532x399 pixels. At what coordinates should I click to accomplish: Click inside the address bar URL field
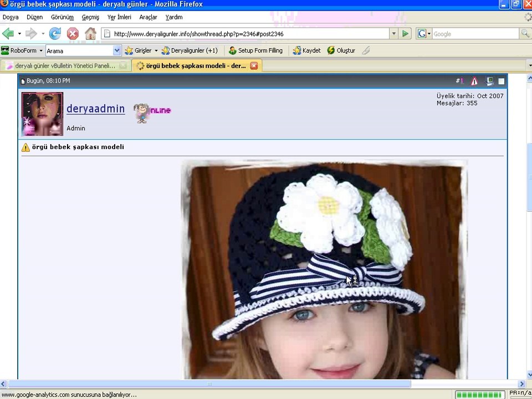pyautogui.click(x=250, y=34)
